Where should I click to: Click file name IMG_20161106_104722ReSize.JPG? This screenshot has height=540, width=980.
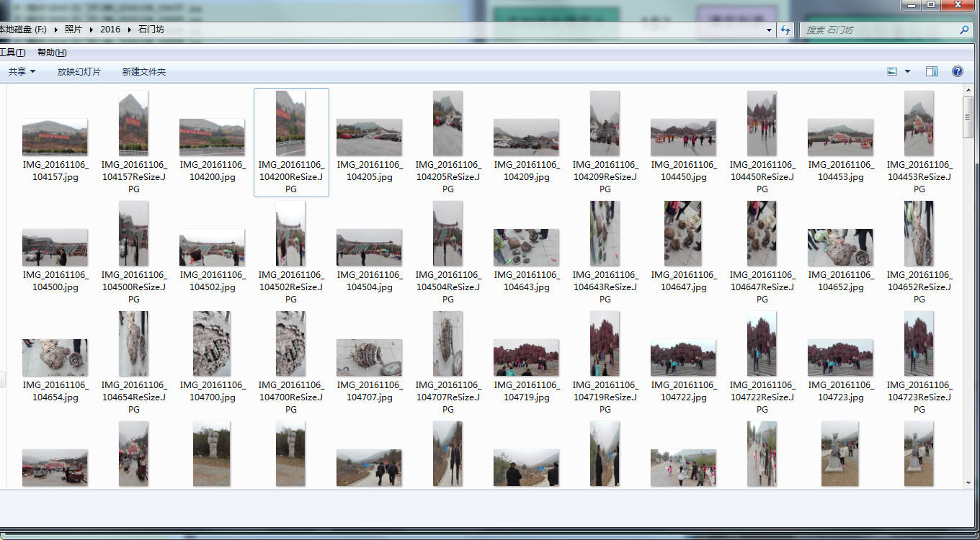coord(762,397)
